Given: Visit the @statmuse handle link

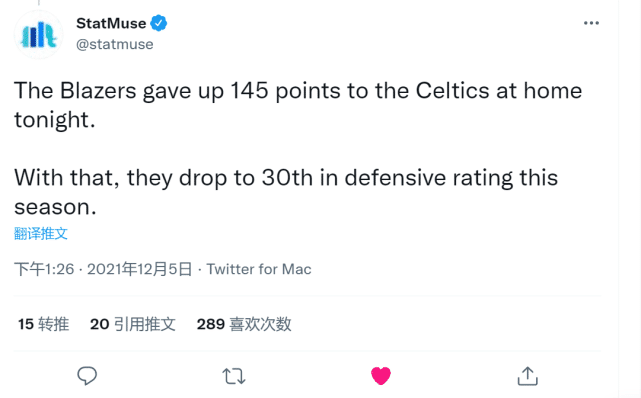Looking at the screenshot, I should (115, 44).
